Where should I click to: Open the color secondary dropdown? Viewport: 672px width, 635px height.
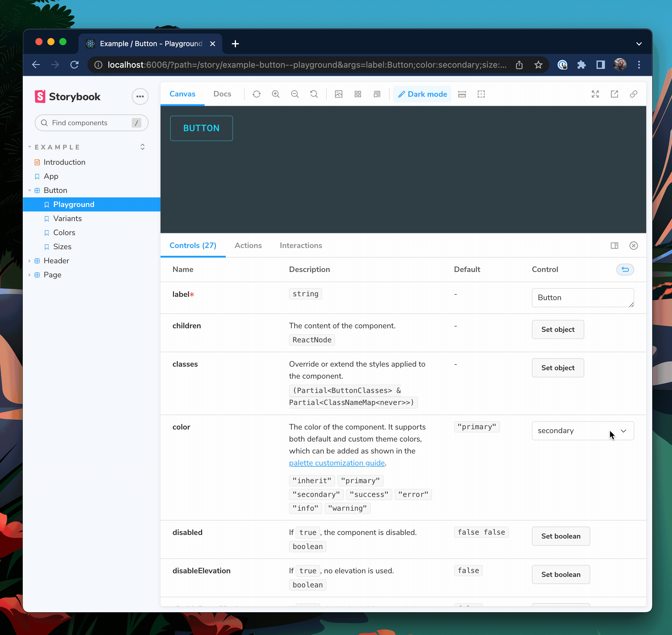pyautogui.click(x=582, y=430)
